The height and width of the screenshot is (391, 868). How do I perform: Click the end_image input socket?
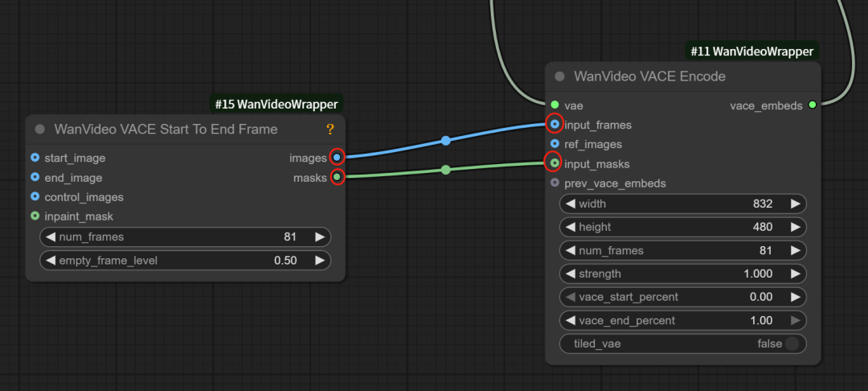point(35,177)
